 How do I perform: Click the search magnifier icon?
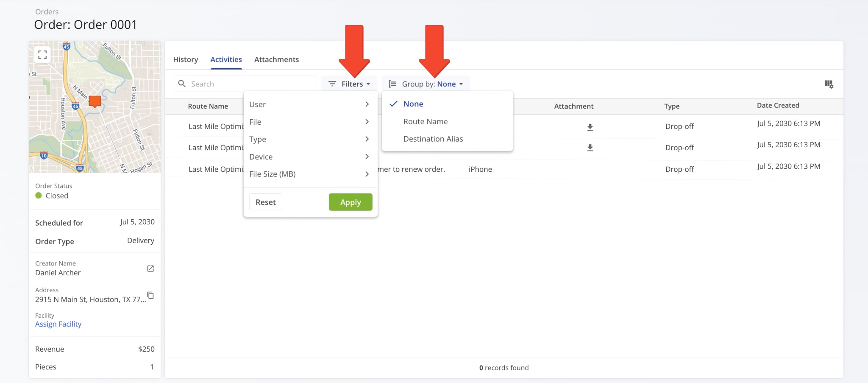[x=182, y=84]
